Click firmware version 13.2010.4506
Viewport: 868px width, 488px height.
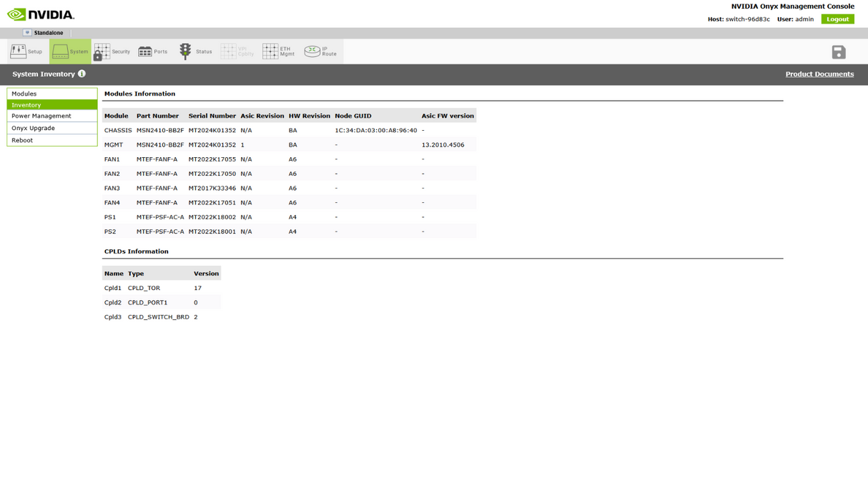pos(443,145)
